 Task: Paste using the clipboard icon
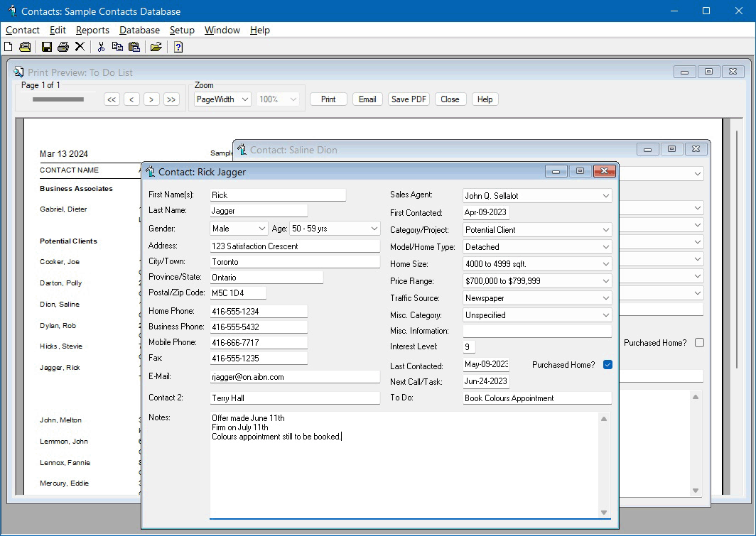134,46
